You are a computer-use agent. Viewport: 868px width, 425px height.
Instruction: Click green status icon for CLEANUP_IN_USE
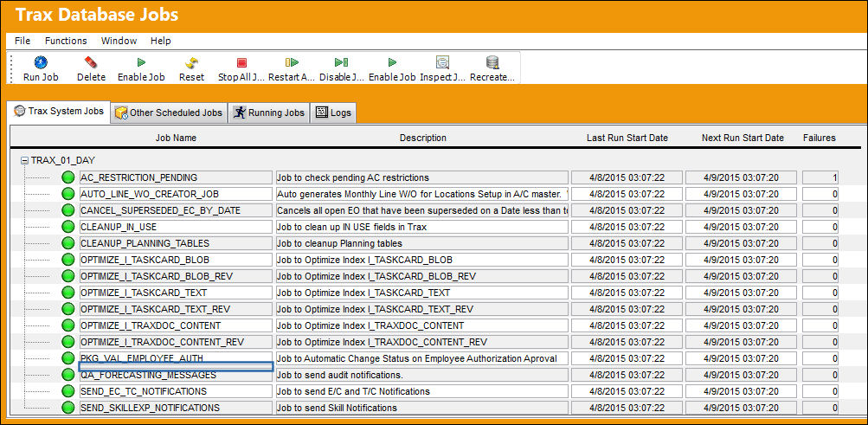coord(68,227)
